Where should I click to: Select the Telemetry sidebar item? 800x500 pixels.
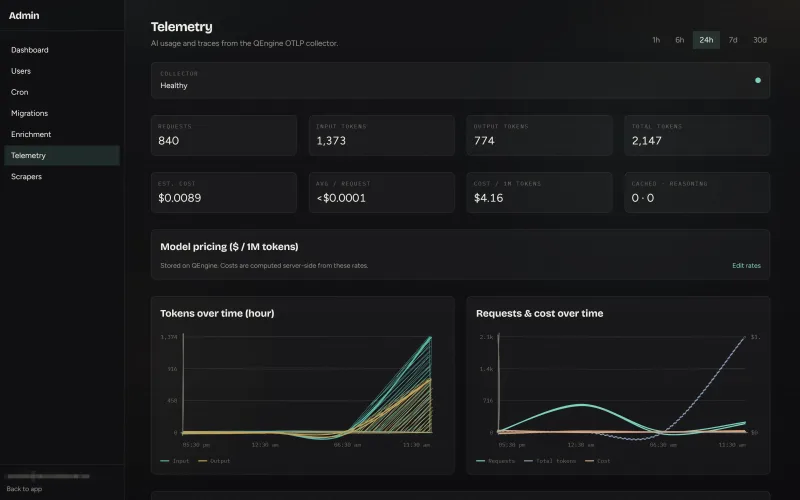(x=62, y=156)
